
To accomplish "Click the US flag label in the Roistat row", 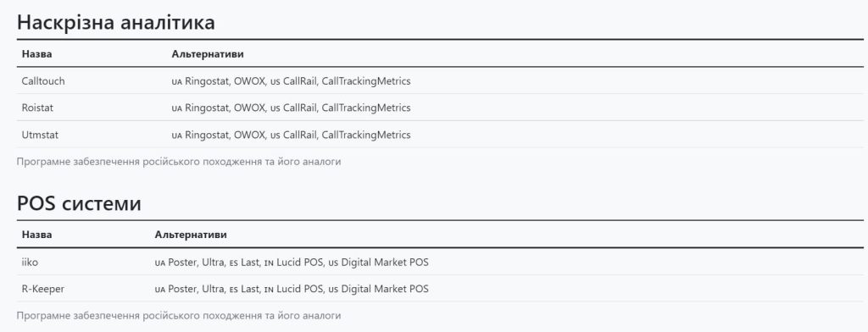I will pos(275,108).
